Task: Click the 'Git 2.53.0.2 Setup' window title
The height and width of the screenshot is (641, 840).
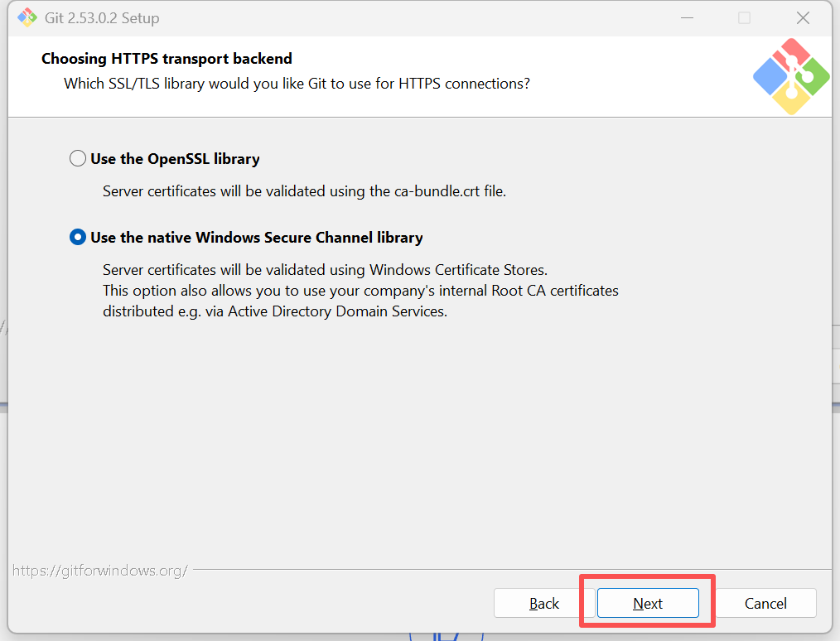Action: click(x=102, y=18)
